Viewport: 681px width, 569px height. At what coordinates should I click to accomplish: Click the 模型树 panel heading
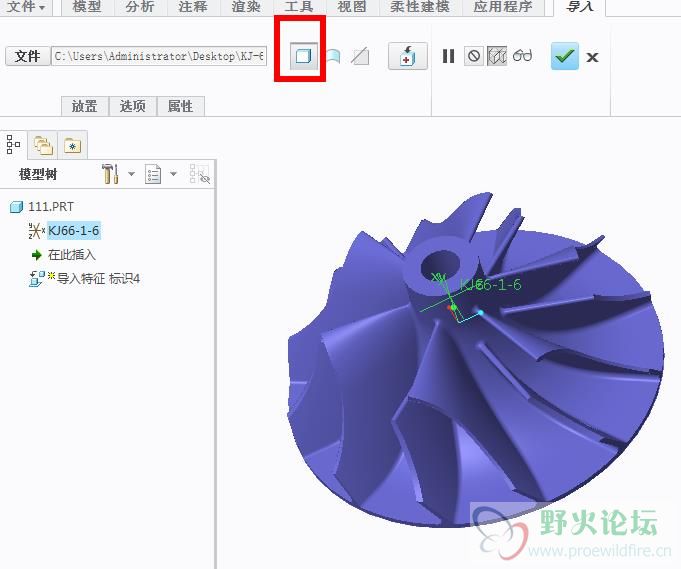[x=38, y=174]
